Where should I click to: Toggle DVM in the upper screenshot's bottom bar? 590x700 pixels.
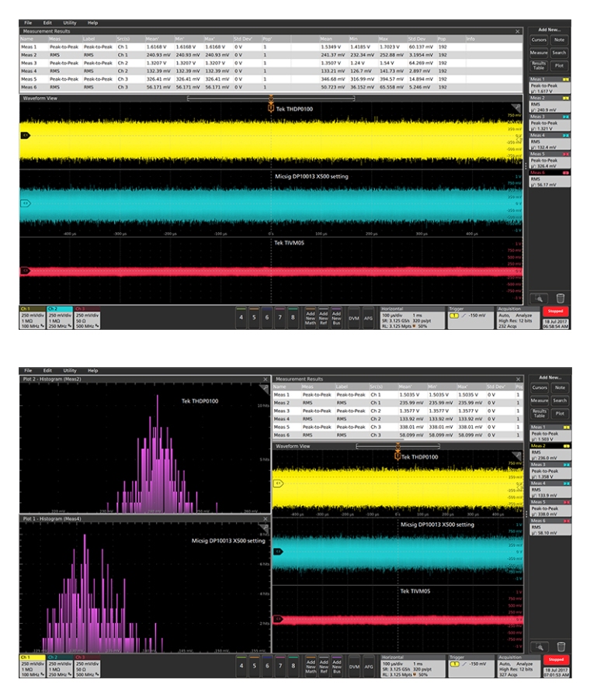pos(352,317)
